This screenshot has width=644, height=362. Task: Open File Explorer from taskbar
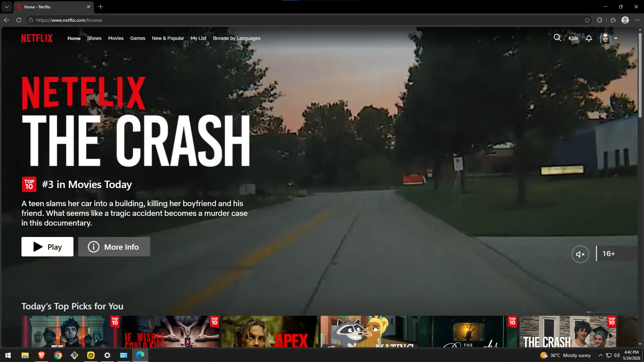pyautogui.click(x=25, y=355)
